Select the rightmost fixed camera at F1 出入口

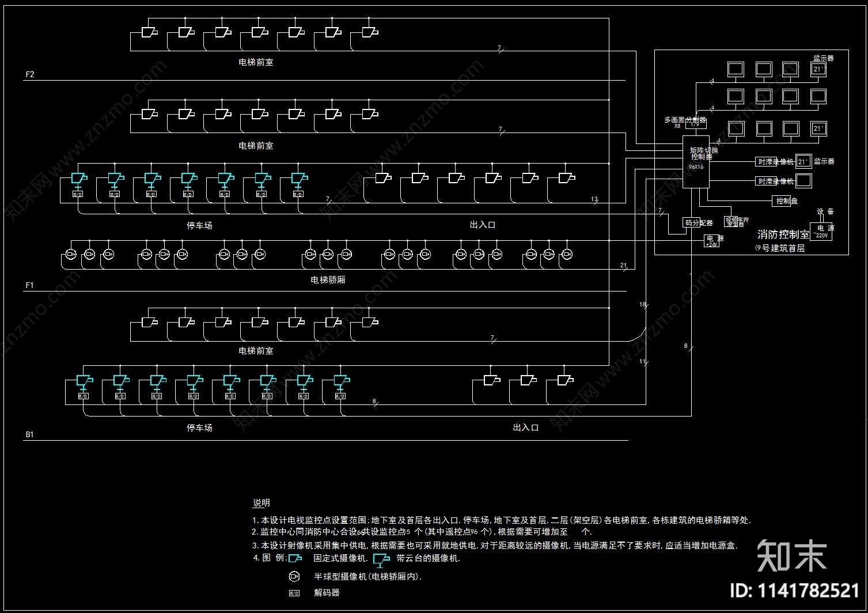tap(566, 178)
